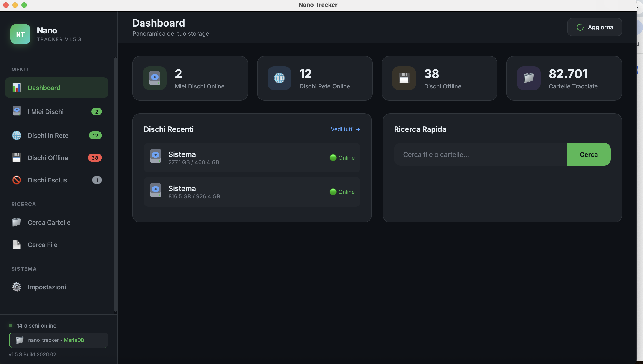Viewport: 643px width, 364px height.
Task: Click the Cerca Cartelle folder icon
Action: click(x=17, y=222)
